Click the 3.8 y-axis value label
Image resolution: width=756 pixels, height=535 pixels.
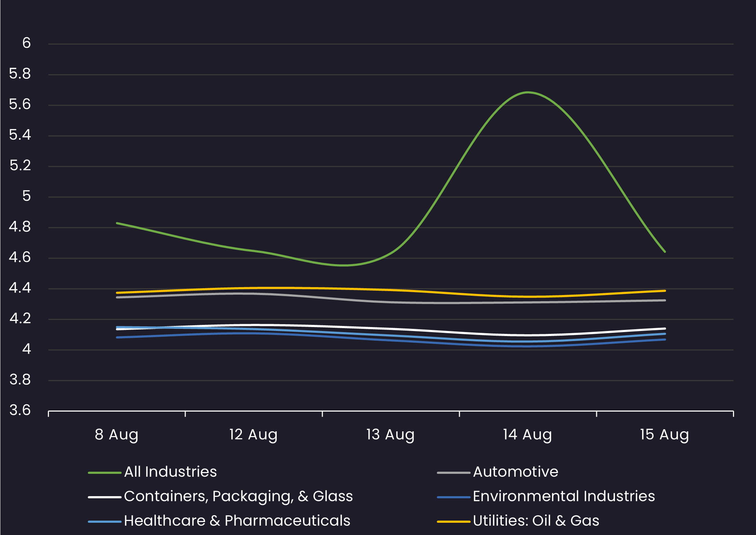tap(20, 380)
